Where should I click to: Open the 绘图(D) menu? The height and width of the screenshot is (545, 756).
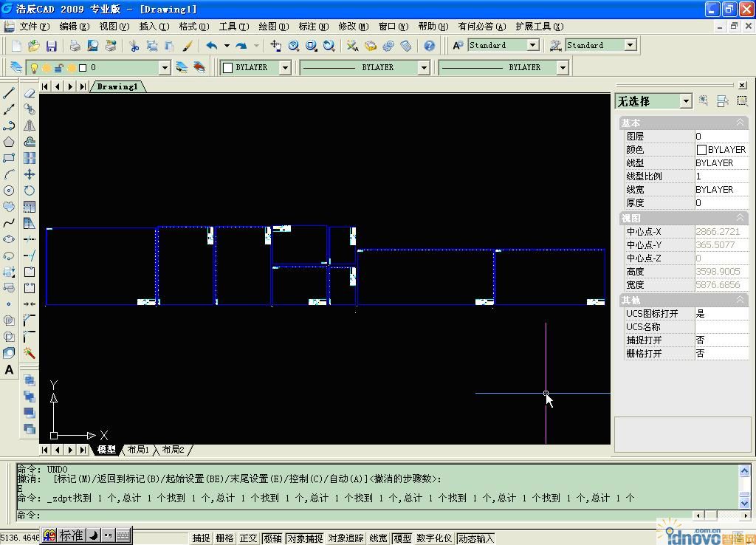273,27
